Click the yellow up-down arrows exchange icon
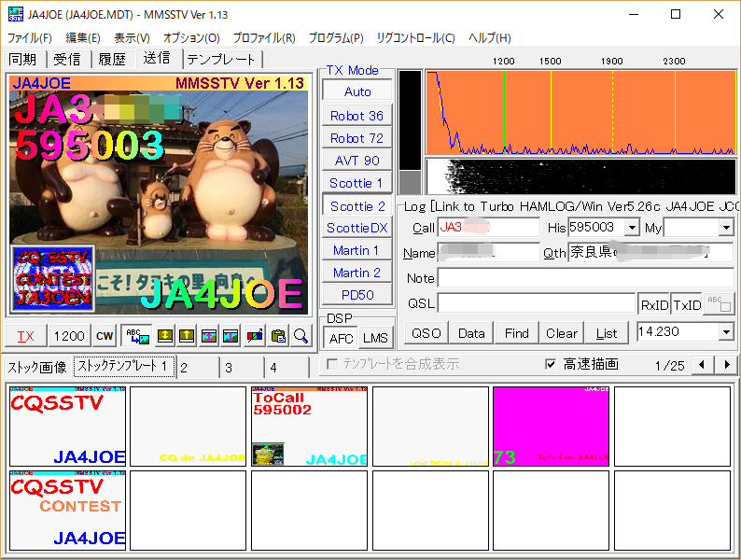 click(x=164, y=336)
